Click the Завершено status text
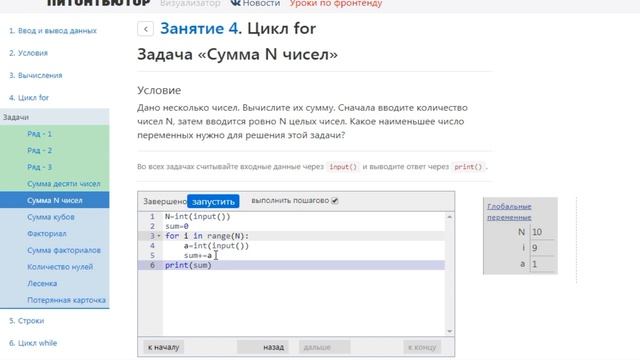This screenshot has height=360, width=640. coord(165,202)
